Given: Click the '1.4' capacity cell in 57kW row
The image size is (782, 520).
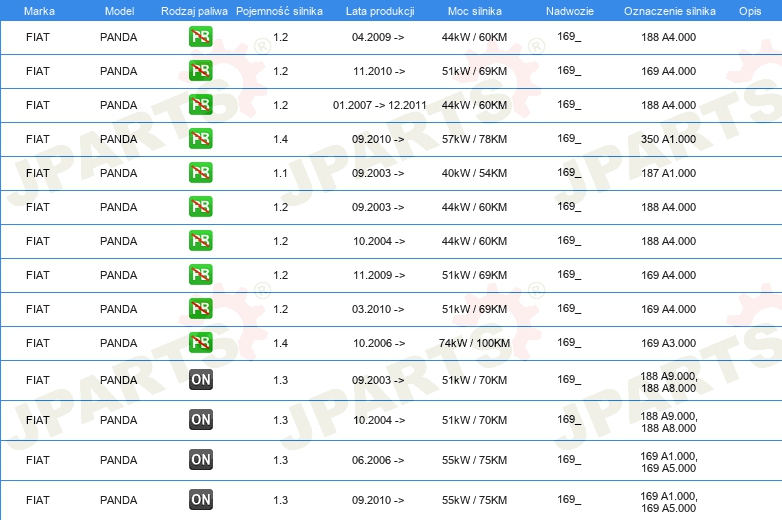Looking at the screenshot, I should 280,139.
